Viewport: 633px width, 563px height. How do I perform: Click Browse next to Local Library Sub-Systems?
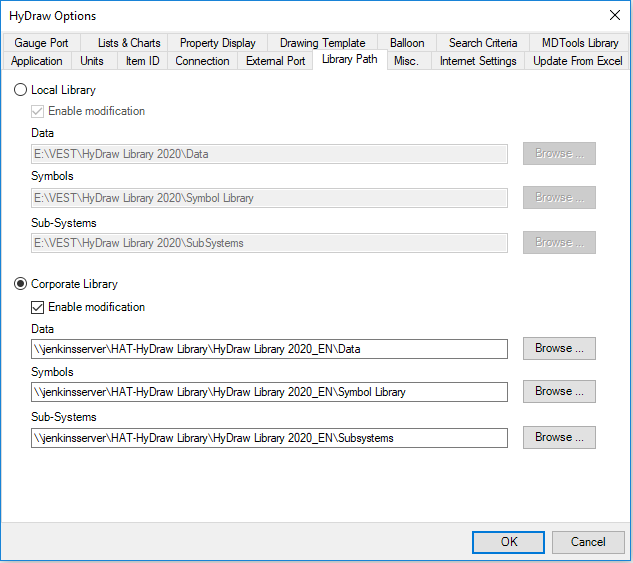[x=559, y=242]
